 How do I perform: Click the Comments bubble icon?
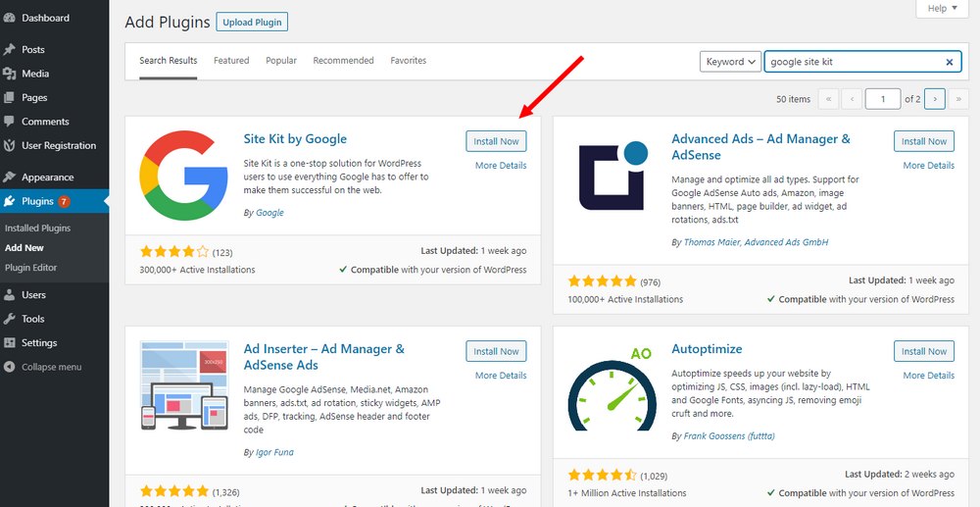[x=9, y=122]
